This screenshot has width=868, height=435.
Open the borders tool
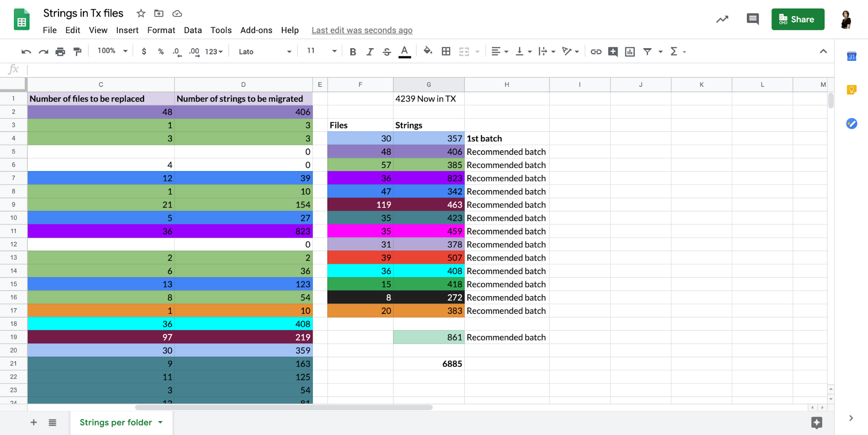tap(446, 52)
